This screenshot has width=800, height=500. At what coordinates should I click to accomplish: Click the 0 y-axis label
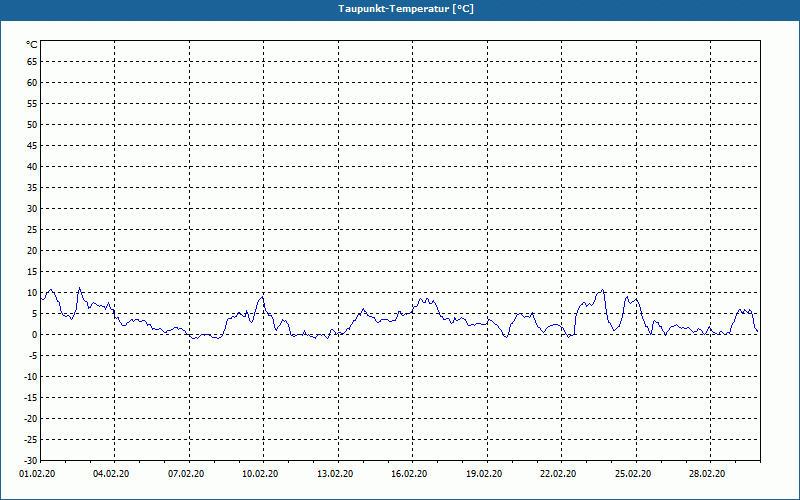35,335
